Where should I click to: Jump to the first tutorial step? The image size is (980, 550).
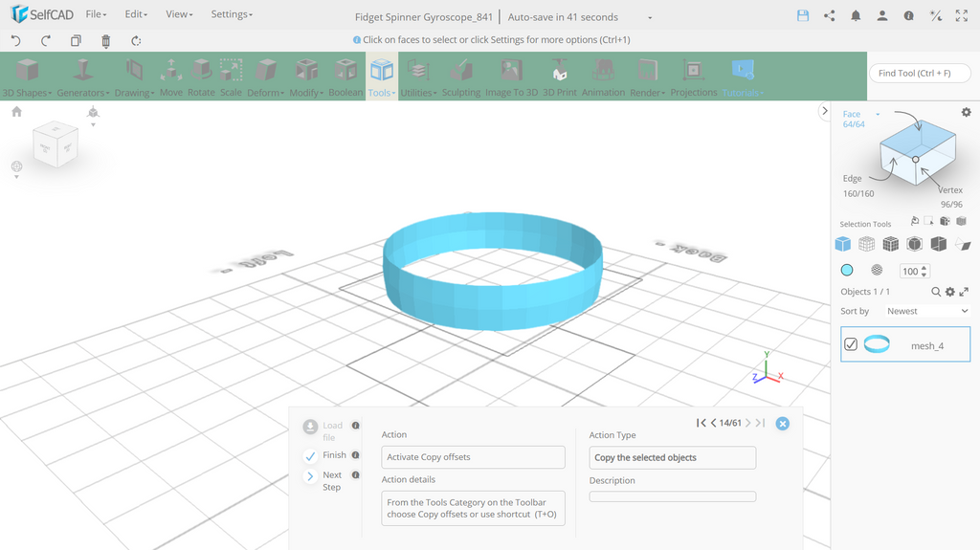(x=701, y=423)
